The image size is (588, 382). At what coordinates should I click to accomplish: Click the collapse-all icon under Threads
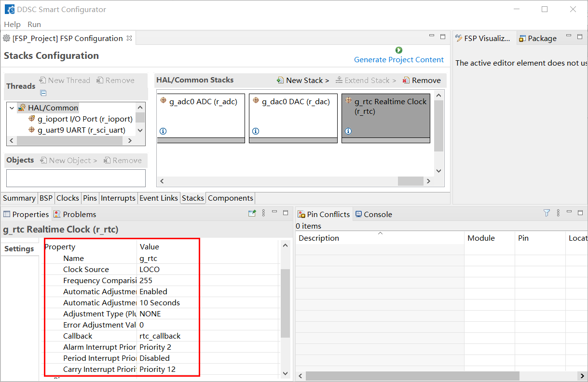[x=43, y=93]
